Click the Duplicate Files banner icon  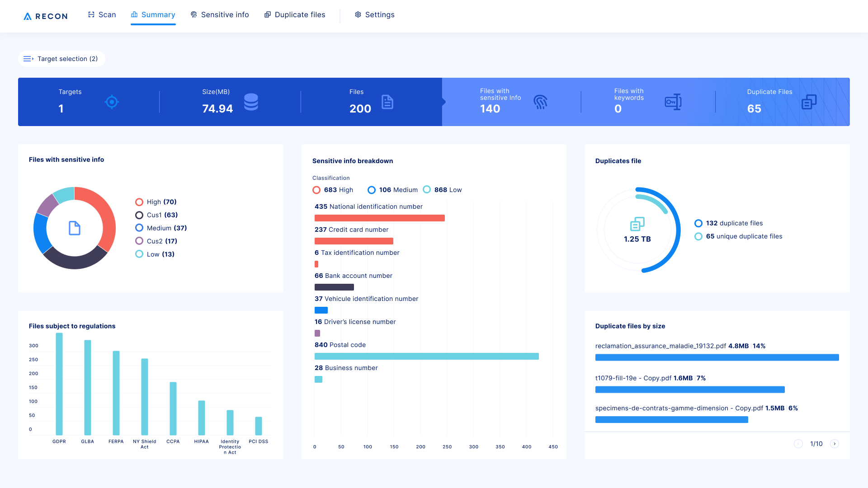pyautogui.click(x=809, y=102)
